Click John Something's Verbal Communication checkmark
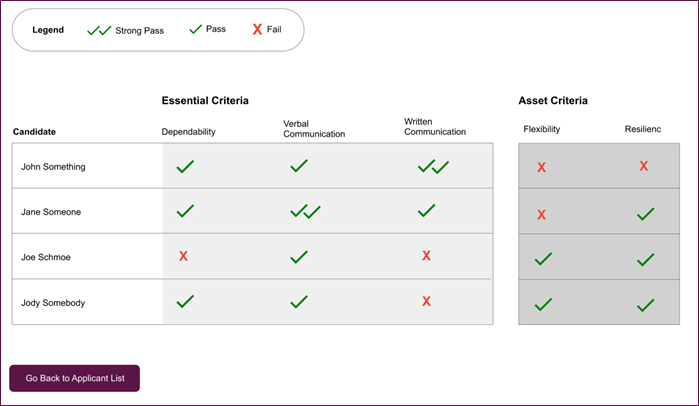 [299, 166]
